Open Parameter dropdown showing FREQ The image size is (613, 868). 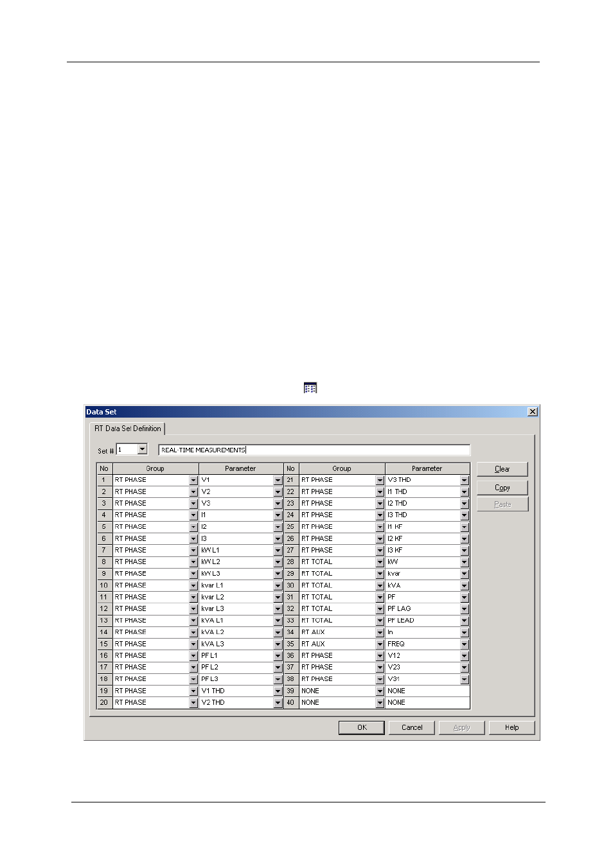click(x=465, y=644)
